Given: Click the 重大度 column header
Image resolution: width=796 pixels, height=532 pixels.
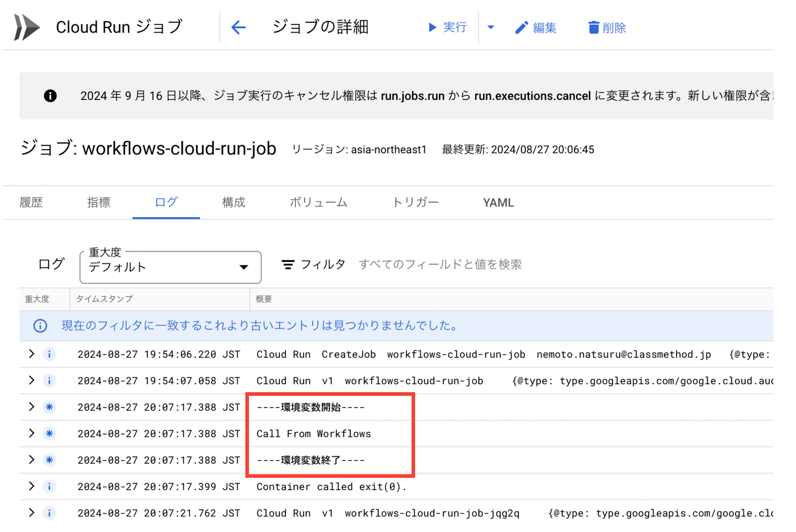Looking at the screenshot, I should 37,299.
